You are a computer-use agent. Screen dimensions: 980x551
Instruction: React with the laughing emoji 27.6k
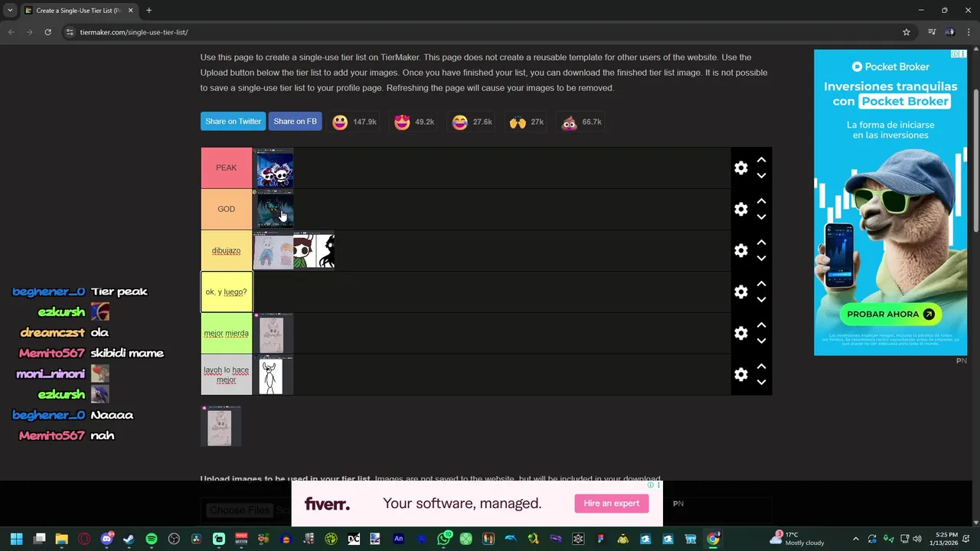472,122
